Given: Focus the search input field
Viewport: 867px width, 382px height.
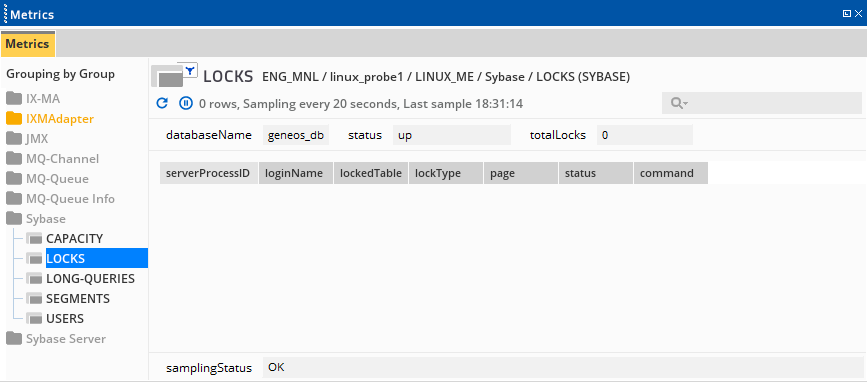Looking at the screenshot, I should click(x=761, y=103).
